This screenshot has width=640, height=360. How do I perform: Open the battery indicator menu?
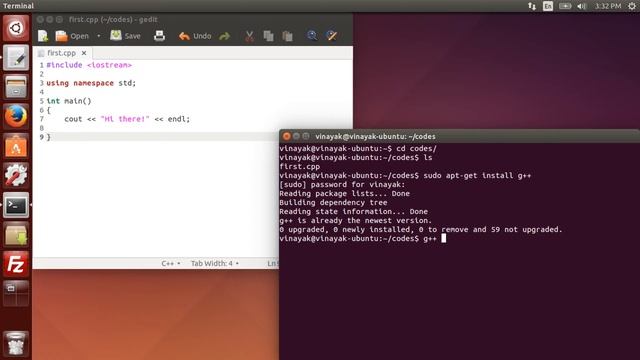point(565,6)
